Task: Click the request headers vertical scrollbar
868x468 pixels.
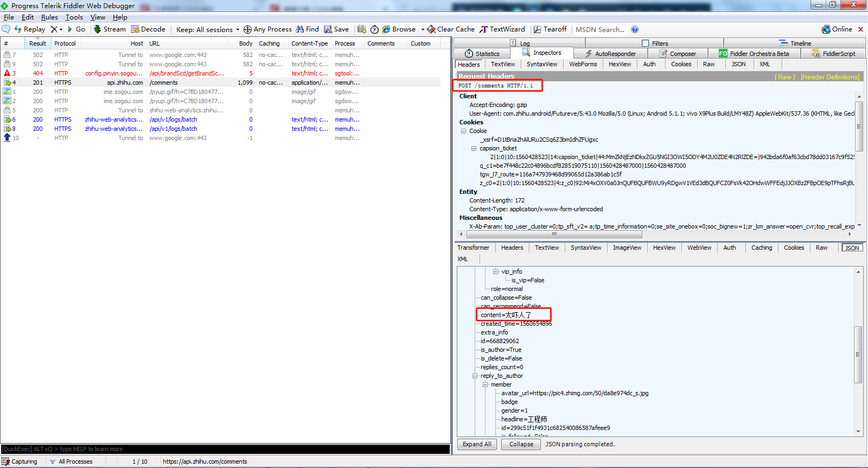Action: [858, 126]
